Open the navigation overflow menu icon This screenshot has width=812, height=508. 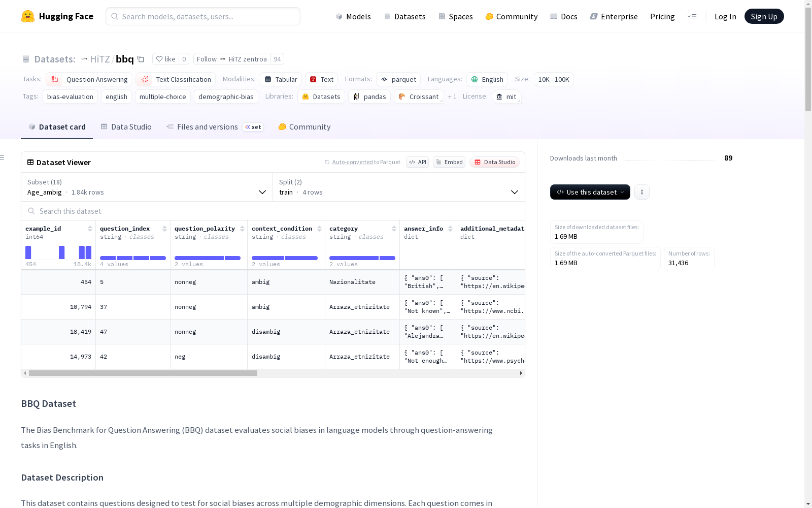point(692,16)
